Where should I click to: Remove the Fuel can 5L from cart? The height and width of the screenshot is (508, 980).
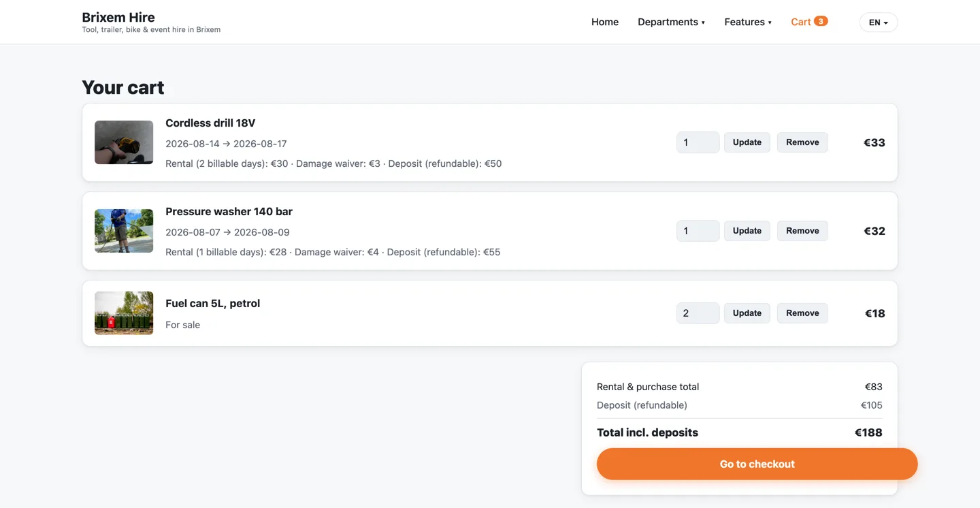[x=802, y=313]
